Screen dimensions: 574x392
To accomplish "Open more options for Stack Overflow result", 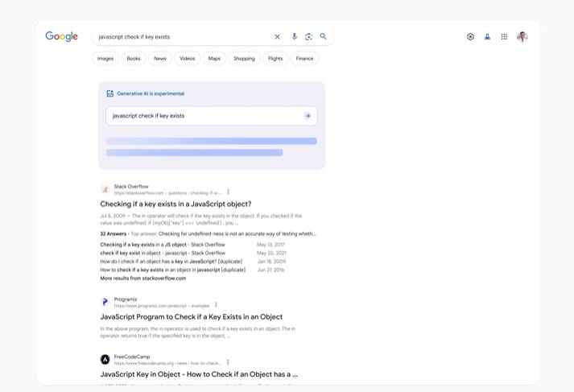I will 228,192.
